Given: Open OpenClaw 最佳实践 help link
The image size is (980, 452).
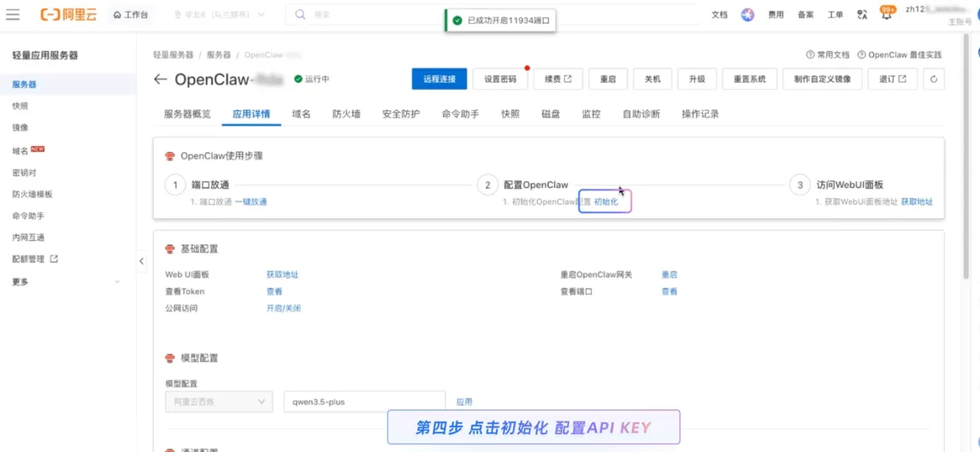Looking at the screenshot, I should tap(900, 55).
